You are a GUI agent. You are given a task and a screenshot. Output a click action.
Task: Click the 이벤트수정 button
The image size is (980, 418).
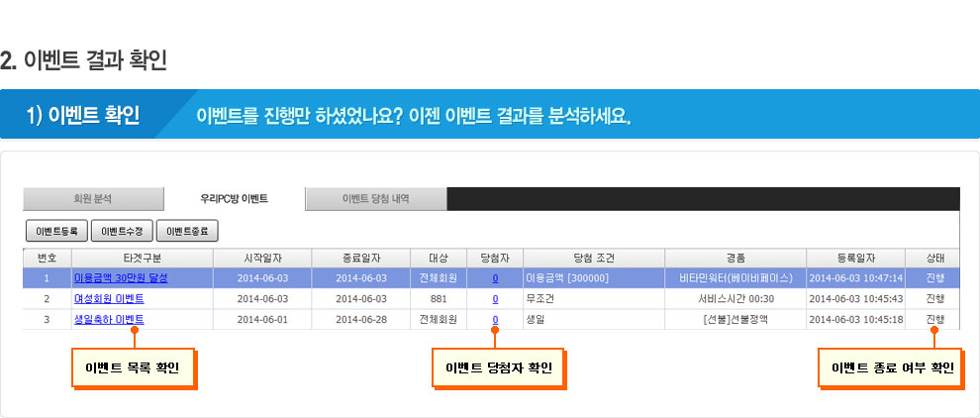(x=122, y=232)
